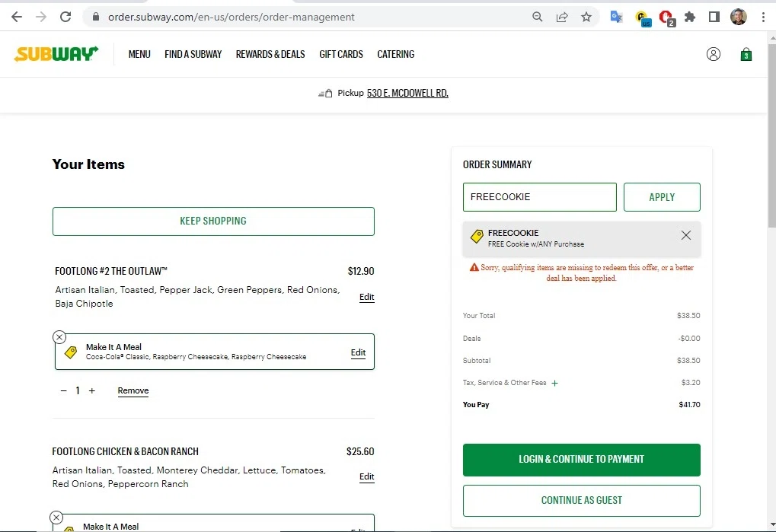Open the Chrome three-dot menu
The image size is (776, 532).
(763, 17)
